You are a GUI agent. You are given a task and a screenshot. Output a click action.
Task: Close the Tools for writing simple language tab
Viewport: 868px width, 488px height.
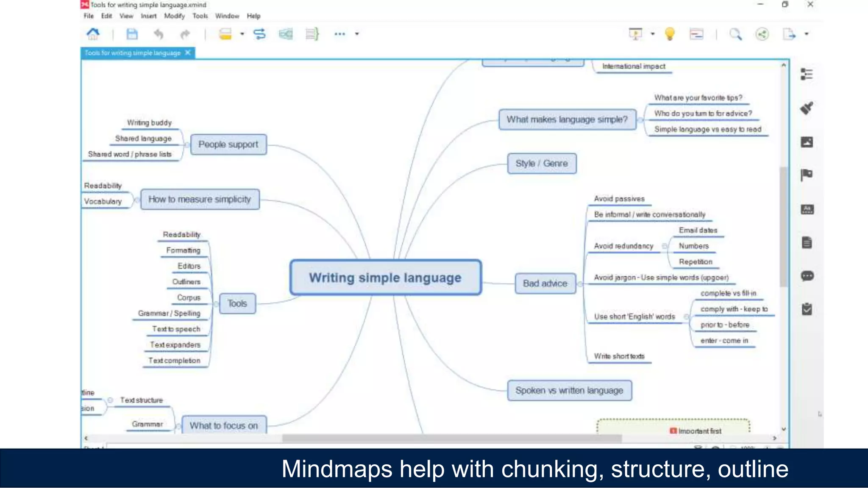(188, 53)
